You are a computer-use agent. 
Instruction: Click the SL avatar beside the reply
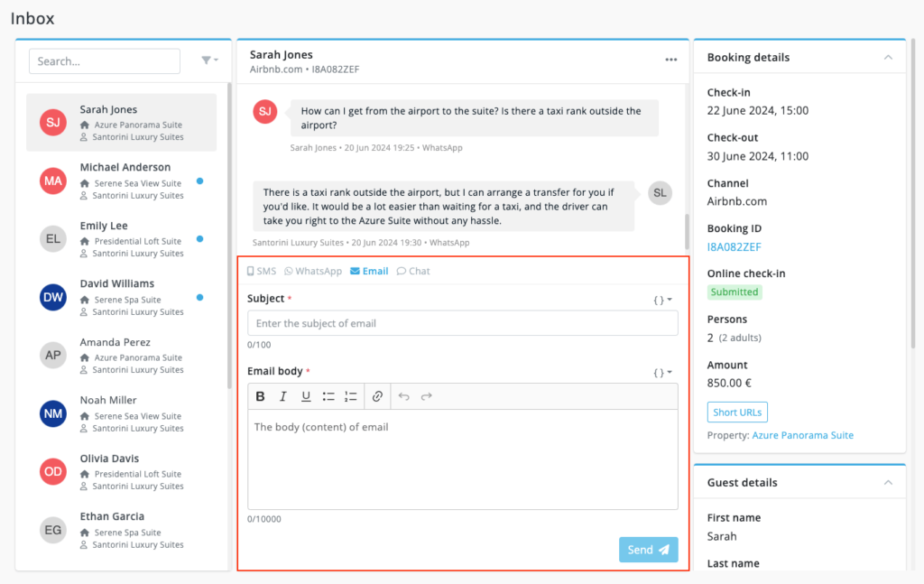660,193
